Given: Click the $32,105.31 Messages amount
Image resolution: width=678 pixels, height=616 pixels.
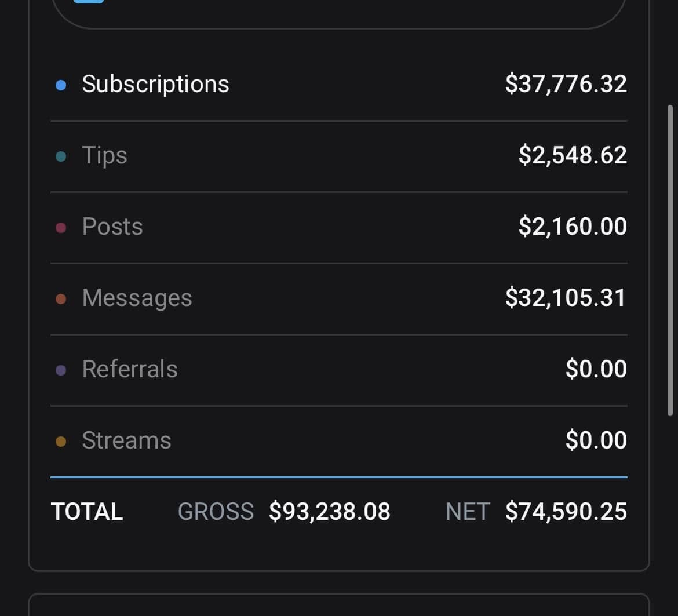Looking at the screenshot, I should tap(566, 297).
